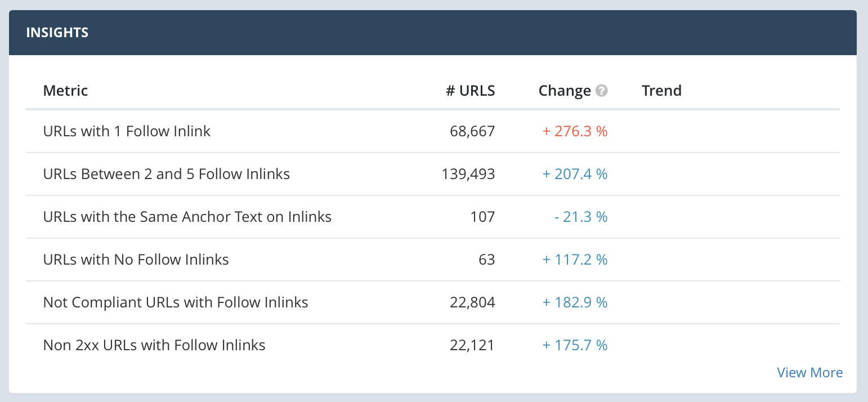Click the 107 URL count value

(x=483, y=217)
